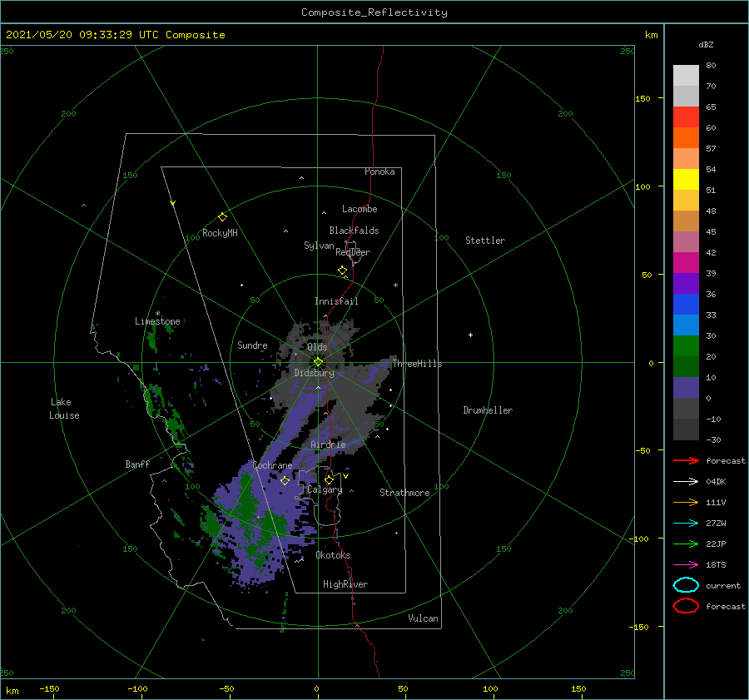
Task: Click the ThreeHills label
Action: [x=417, y=364]
